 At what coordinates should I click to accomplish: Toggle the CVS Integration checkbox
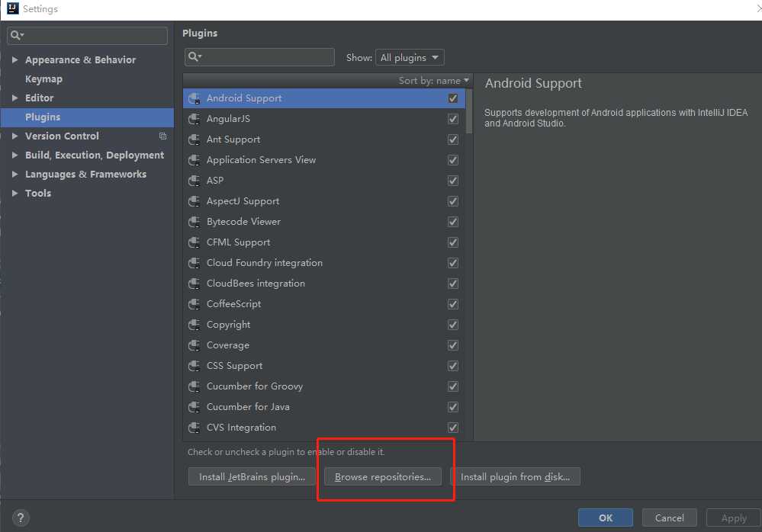(453, 427)
